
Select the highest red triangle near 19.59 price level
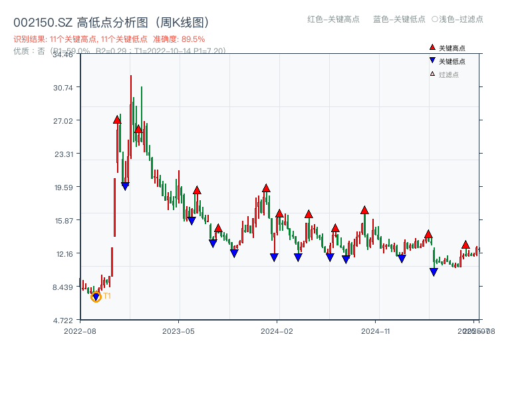click(x=267, y=188)
